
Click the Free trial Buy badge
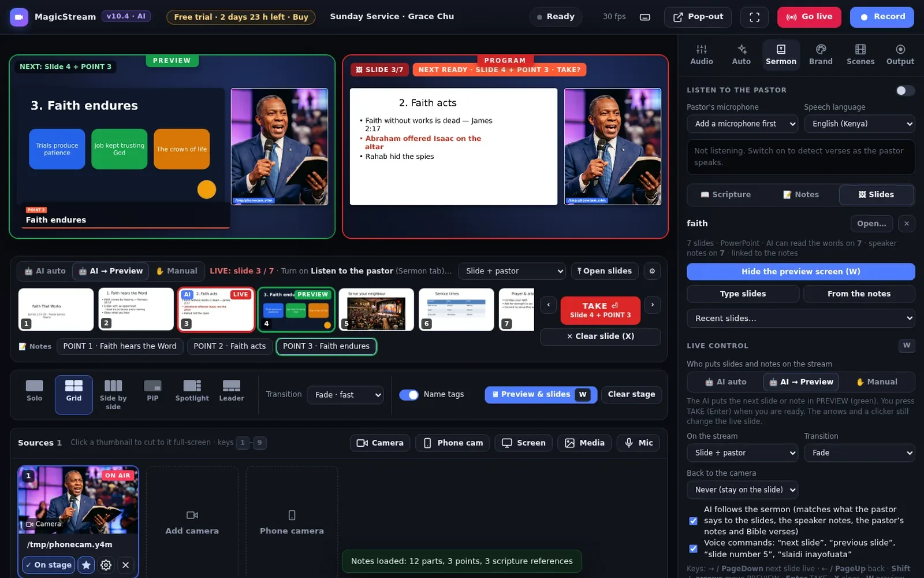tap(241, 17)
